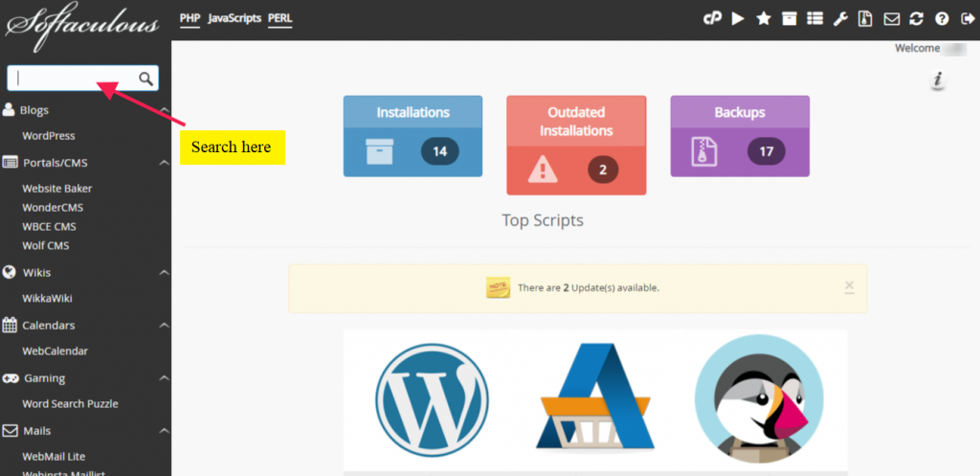The height and width of the screenshot is (476, 980).
Task: Click the sync refresh icon in toolbar
Action: (x=916, y=19)
